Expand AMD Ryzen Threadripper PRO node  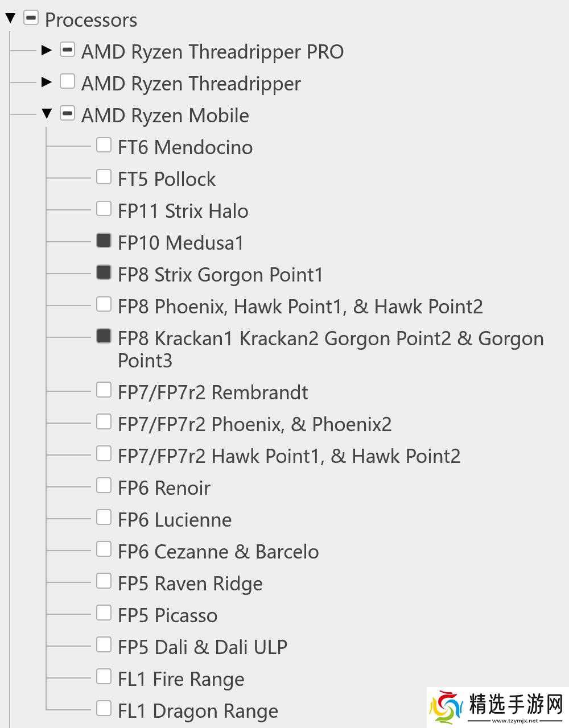(47, 50)
